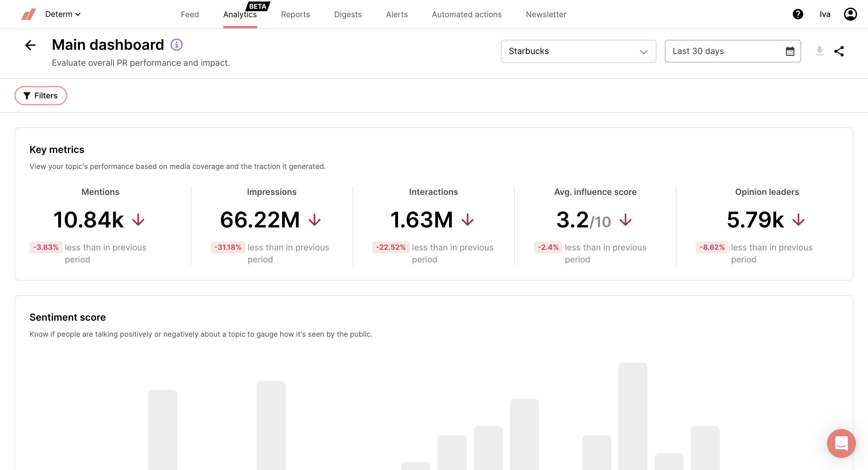
Task: Expand the Last 30 days date picker
Action: coord(732,51)
